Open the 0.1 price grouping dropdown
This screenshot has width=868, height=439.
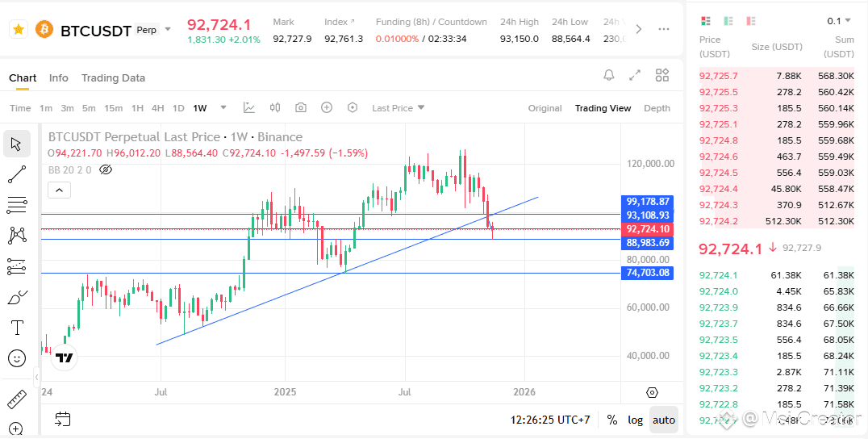click(x=839, y=21)
